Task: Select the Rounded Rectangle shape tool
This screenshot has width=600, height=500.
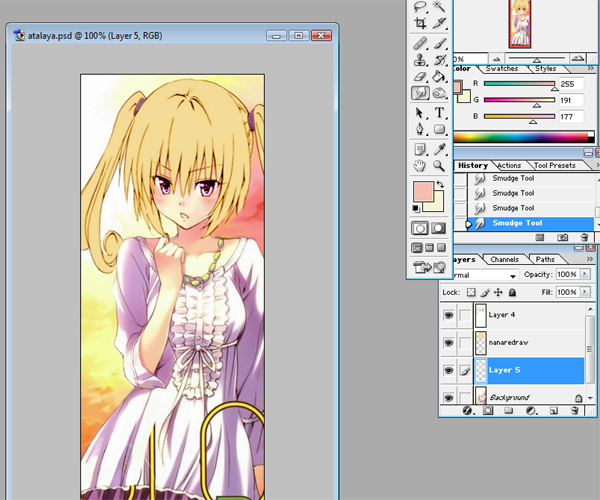Action: click(439, 129)
